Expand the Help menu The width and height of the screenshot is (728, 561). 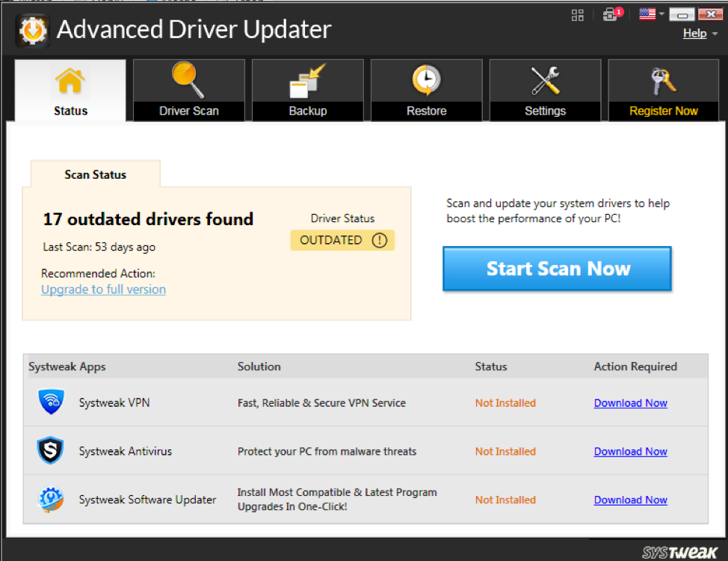tap(694, 33)
